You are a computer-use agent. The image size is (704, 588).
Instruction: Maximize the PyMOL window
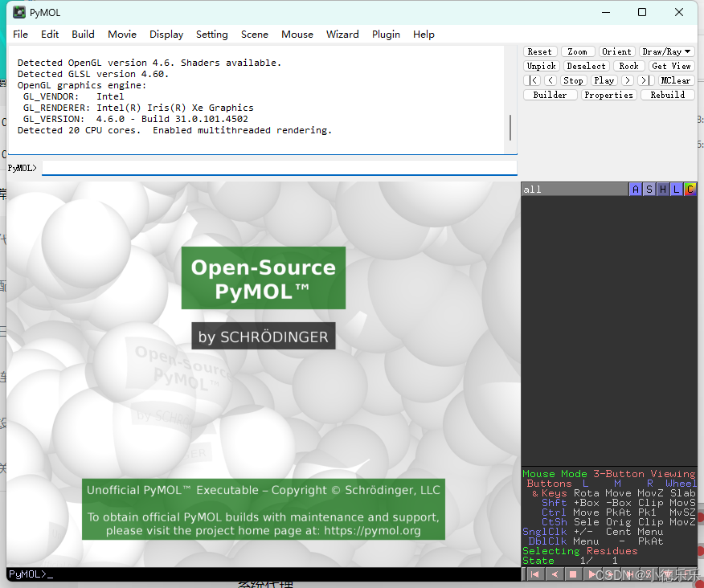[x=642, y=12]
